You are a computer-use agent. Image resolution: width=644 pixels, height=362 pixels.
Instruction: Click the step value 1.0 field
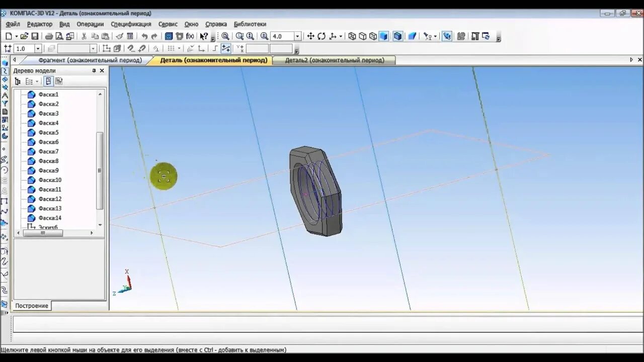[x=24, y=49]
